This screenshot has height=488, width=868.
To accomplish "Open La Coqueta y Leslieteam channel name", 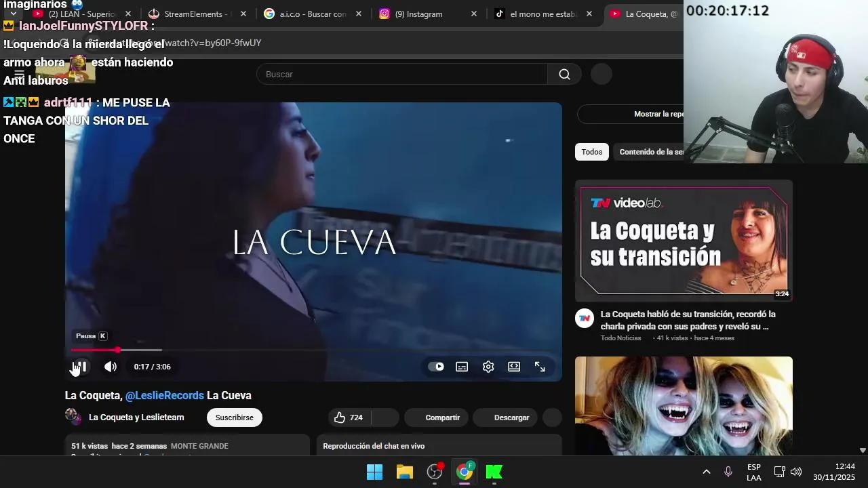I will [x=136, y=418].
